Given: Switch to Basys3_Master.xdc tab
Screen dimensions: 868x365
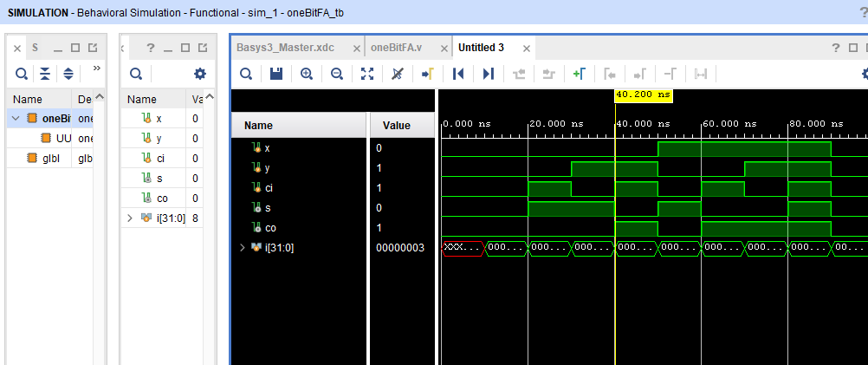Looking at the screenshot, I should (285, 48).
